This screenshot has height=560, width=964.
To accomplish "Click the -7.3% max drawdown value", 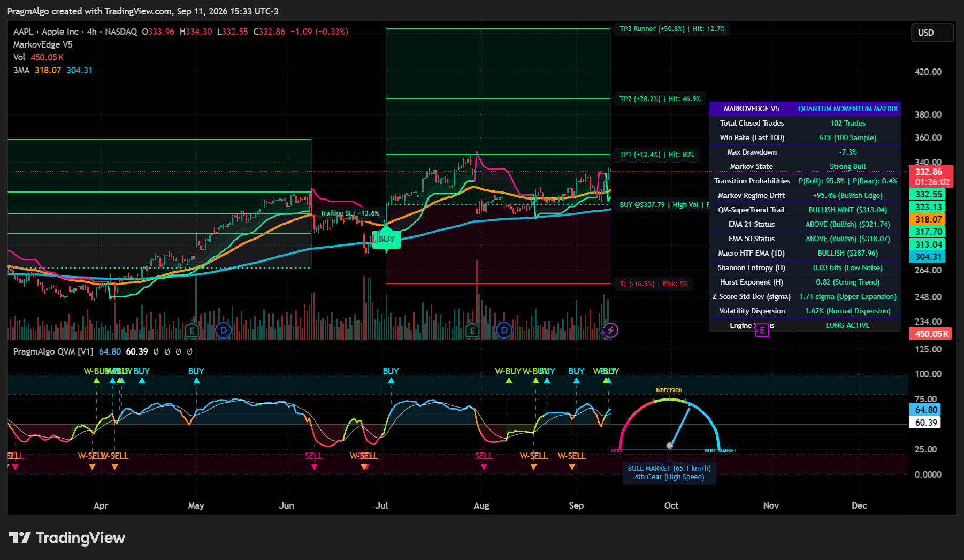I will 848,152.
